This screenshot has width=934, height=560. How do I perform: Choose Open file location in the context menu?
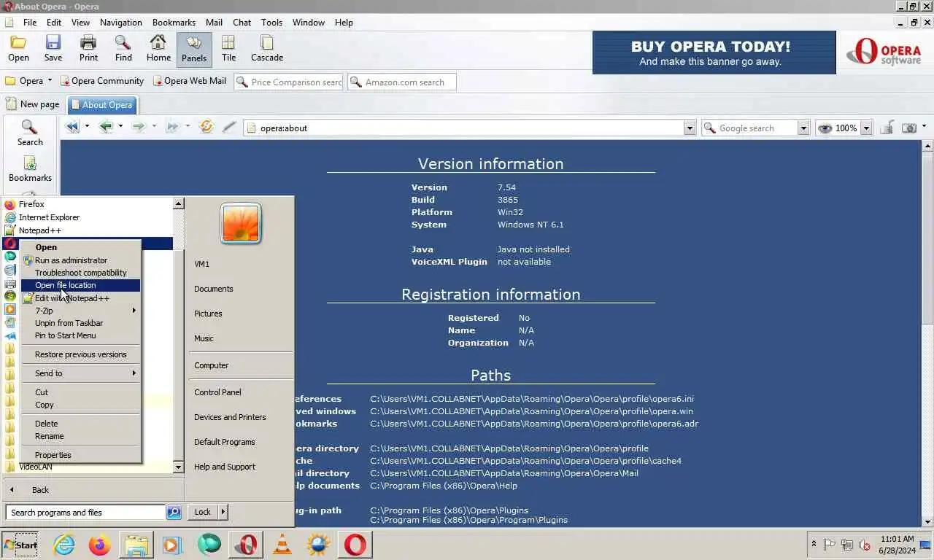[x=80, y=285]
